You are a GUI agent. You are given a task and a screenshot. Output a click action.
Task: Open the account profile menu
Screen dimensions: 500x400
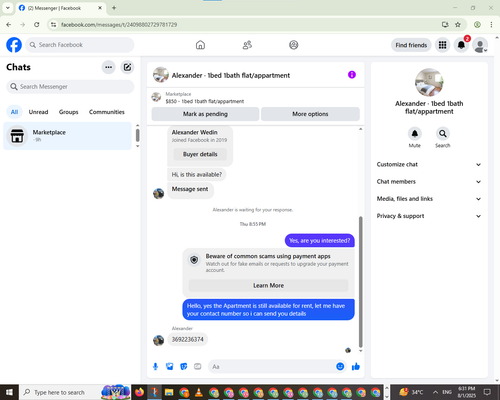[x=480, y=45]
